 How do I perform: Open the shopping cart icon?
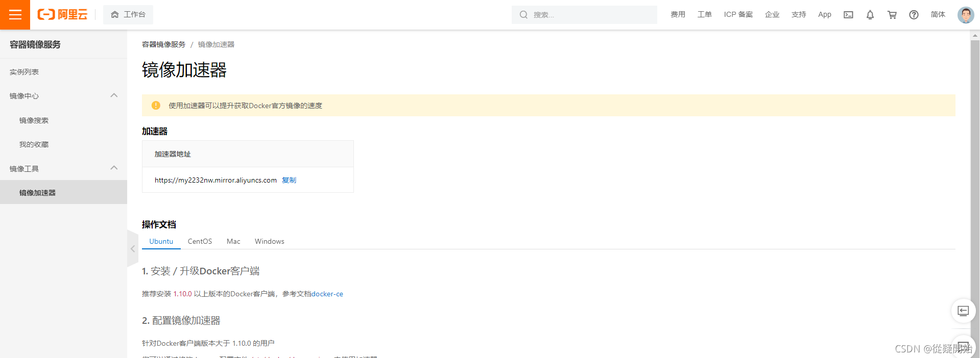tap(892, 15)
